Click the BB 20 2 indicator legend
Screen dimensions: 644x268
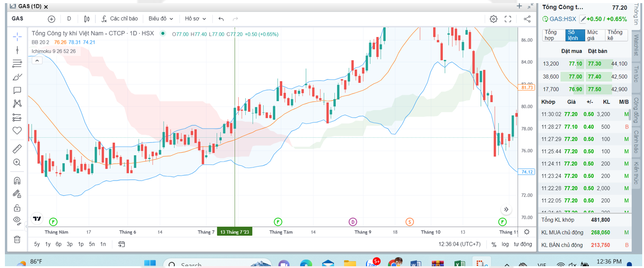pyautogui.click(x=40, y=42)
